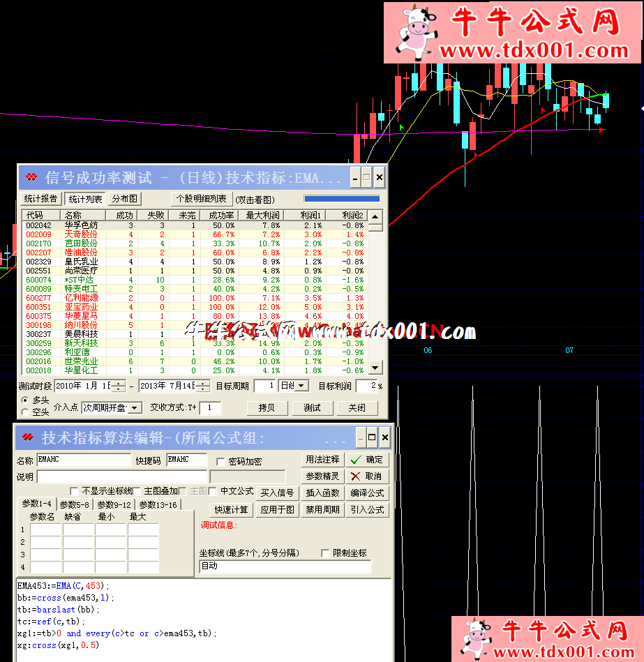Image resolution: width=644 pixels, height=662 pixels.
Task: Click the red logo icon of 信号成功率测试 window
Action: tap(31, 177)
